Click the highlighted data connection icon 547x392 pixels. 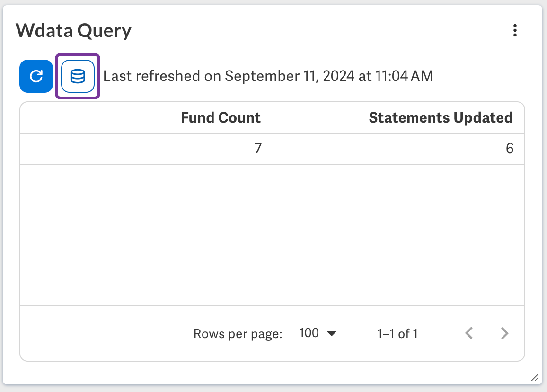coord(77,76)
